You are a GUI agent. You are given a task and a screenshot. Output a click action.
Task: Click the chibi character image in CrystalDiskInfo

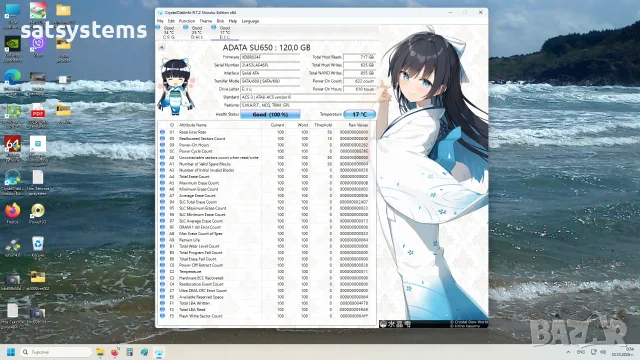[x=176, y=87]
